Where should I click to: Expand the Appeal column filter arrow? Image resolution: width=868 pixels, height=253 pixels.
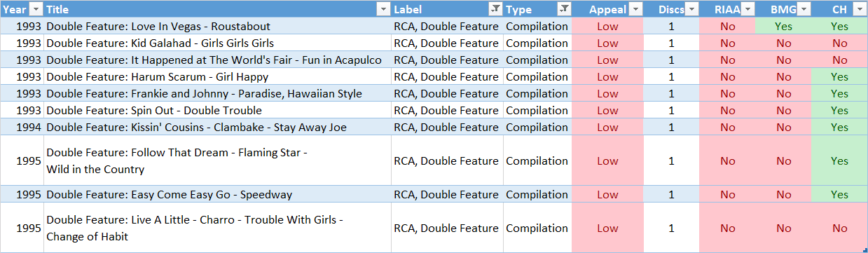(635, 9)
